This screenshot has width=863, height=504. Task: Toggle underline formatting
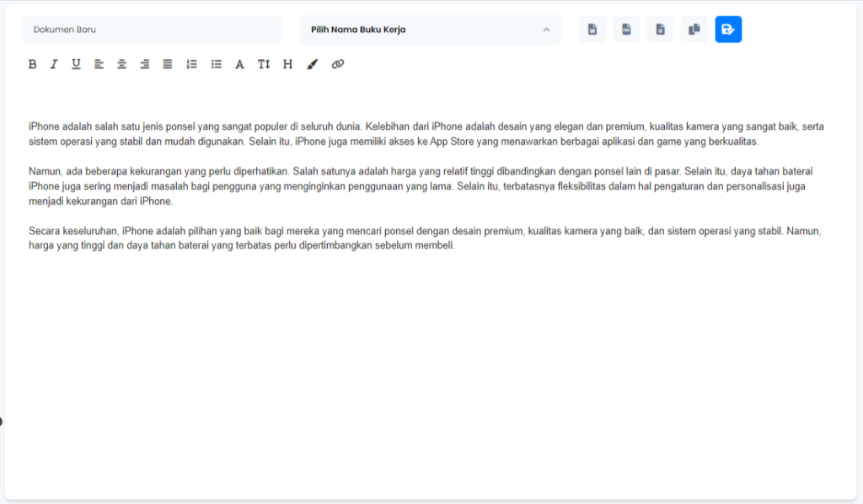pyautogui.click(x=76, y=64)
